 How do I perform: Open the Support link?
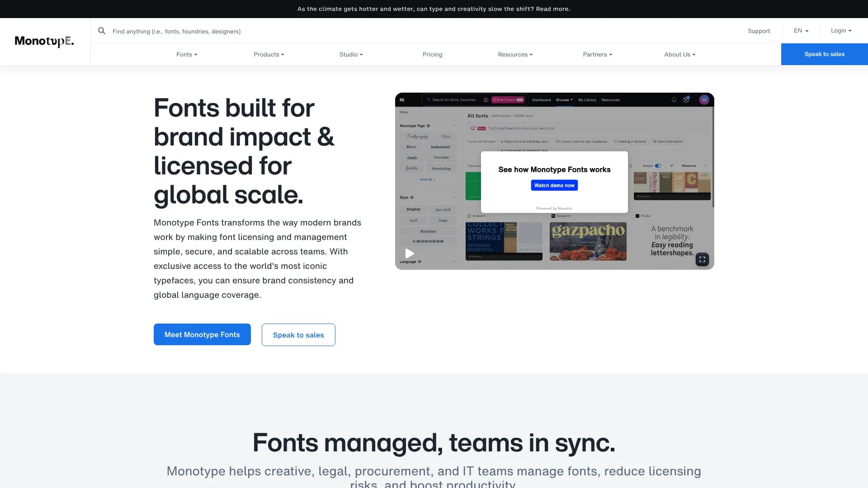(x=759, y=31)
